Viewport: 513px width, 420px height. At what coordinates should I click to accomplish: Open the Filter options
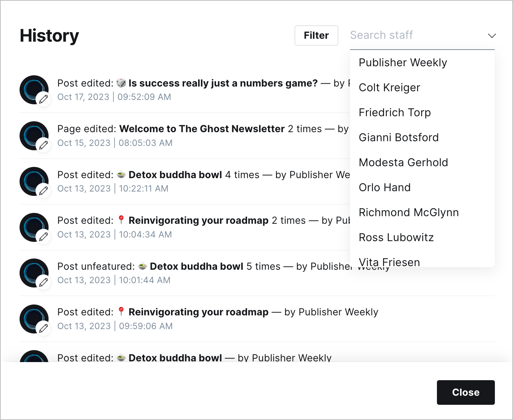coord(316,35)
